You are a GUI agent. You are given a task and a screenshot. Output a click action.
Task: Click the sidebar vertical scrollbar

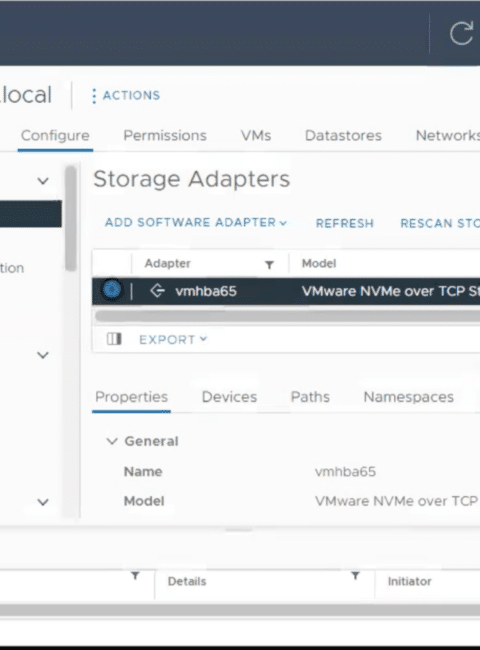pyautogui.click(x=71, y=218)
